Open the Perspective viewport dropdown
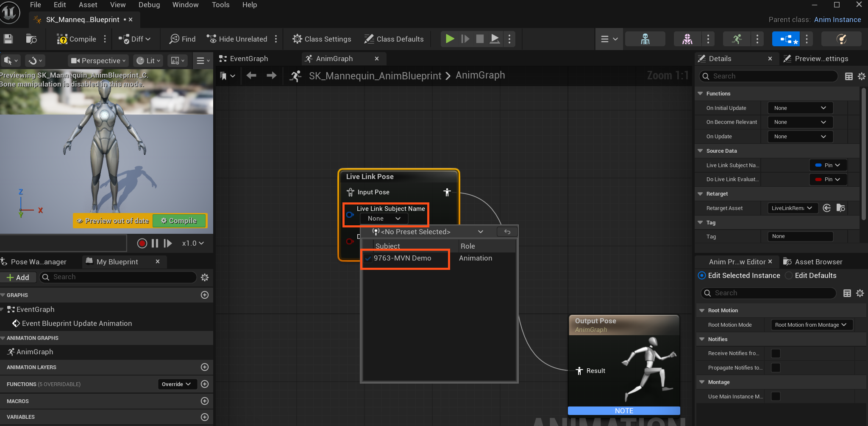The width and height of the screenshot is (868, 426). coord(98,61)
